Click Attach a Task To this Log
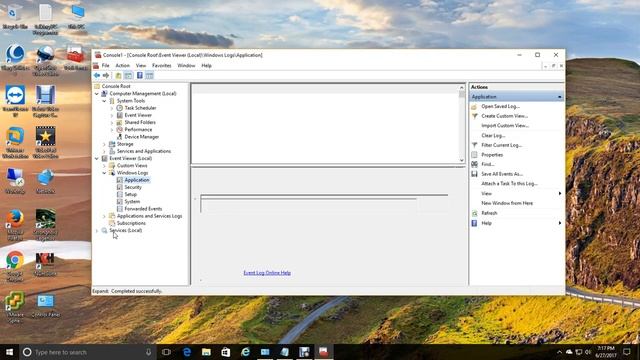640x360 pixels. click(509, 184)
